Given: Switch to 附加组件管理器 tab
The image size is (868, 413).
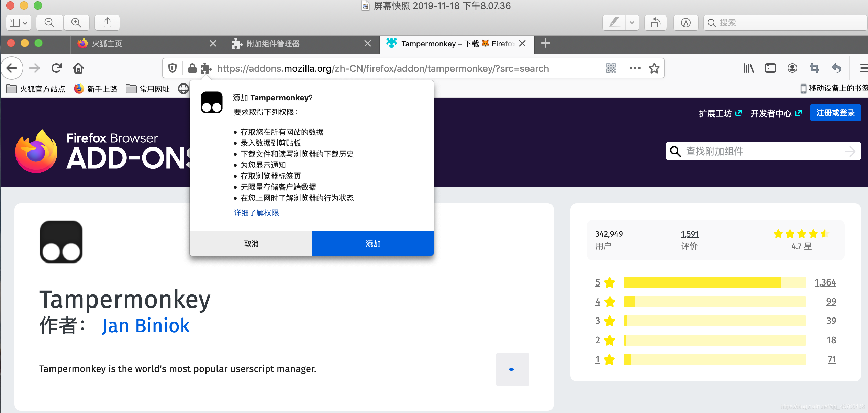Looking at the screenshot, I should 273,44.
